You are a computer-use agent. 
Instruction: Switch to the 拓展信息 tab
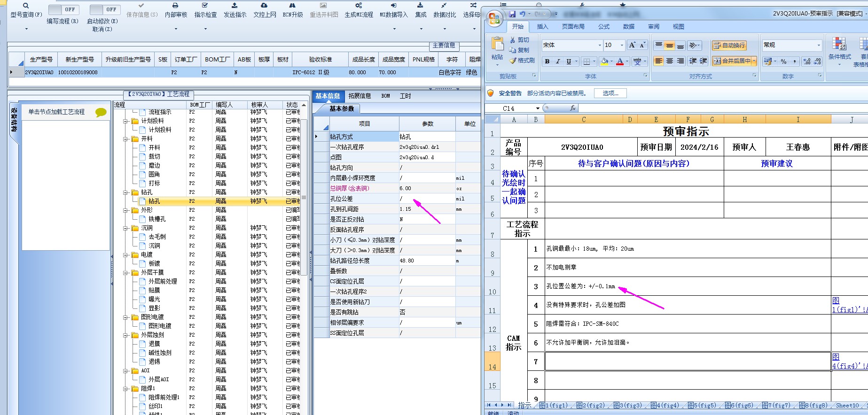pyautogui.click(x=360, y=96)
